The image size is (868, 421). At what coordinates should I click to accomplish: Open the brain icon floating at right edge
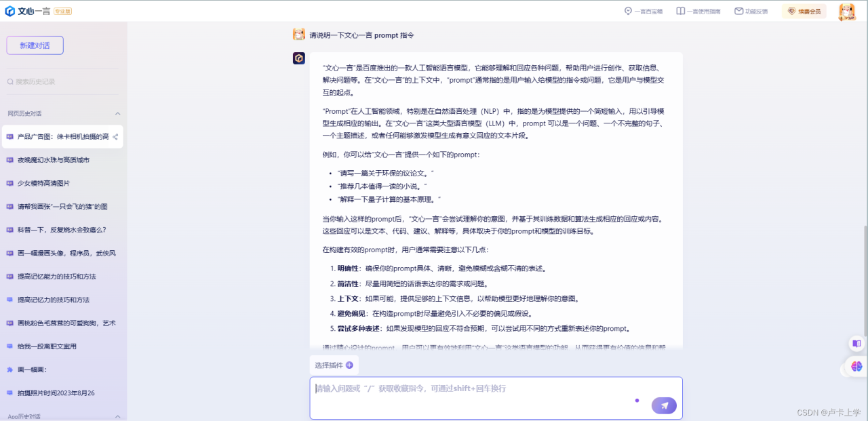(856, 366)
